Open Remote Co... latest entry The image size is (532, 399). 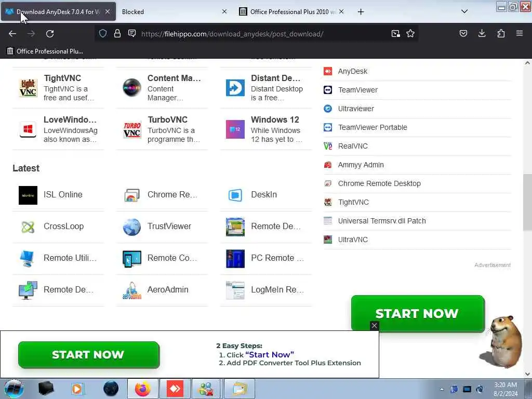tap(162, 259)
